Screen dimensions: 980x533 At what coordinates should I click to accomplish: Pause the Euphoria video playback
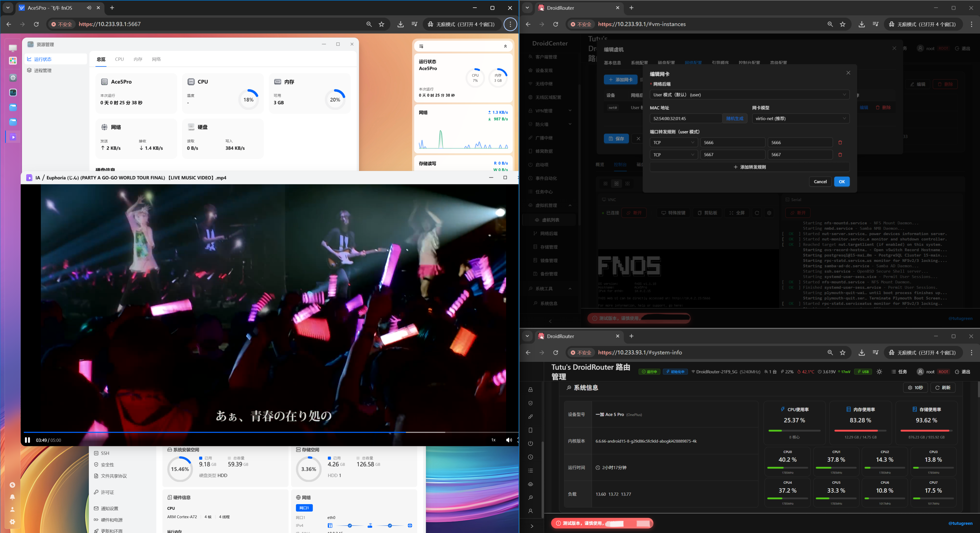pos(27,440)
